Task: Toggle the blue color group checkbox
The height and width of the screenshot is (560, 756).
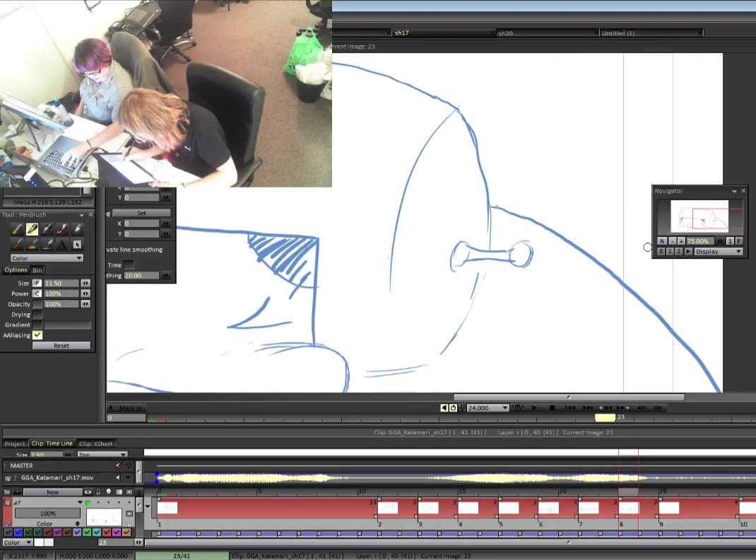Action: coord(18,532)
